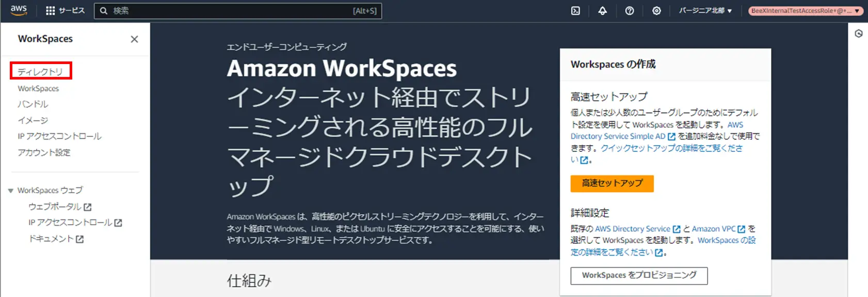Open AWS Directory Service link under 詳細設定
The image size is (868, 297).
(638, 229)
